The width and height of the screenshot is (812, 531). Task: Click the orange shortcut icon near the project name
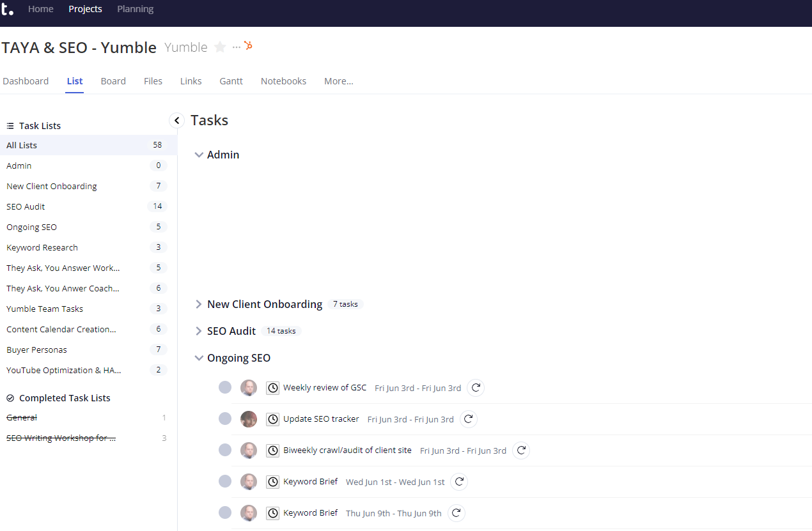point(248,46)
